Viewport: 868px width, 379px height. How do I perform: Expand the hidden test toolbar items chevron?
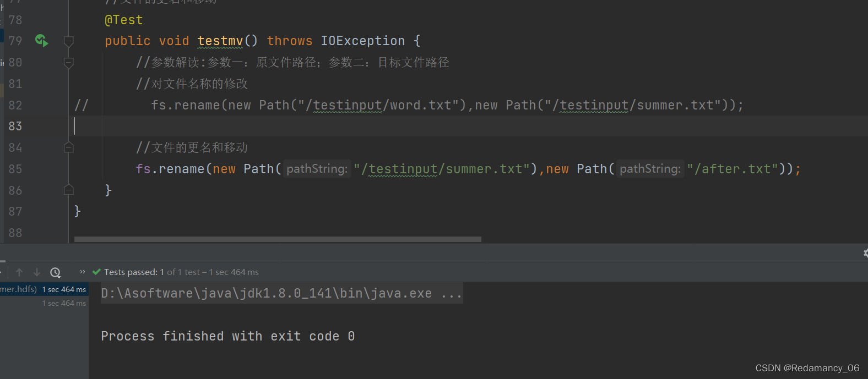click(x=83, y=272)
